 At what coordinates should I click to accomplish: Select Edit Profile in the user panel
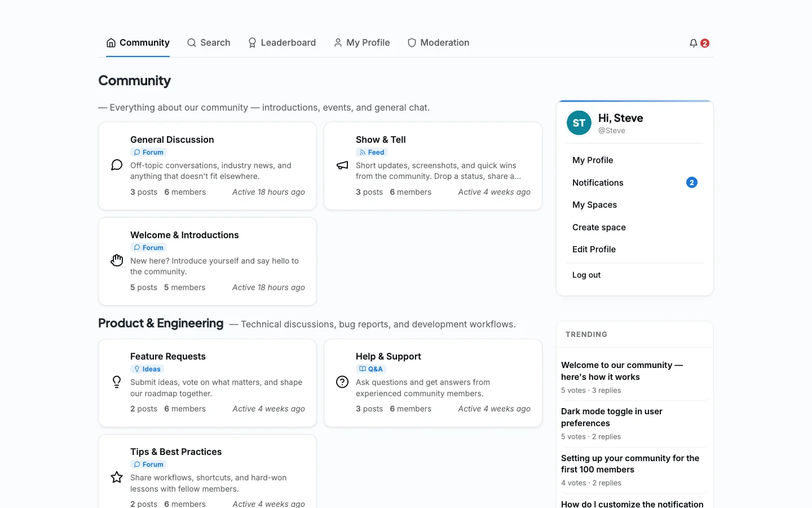[x=635, y=249]
